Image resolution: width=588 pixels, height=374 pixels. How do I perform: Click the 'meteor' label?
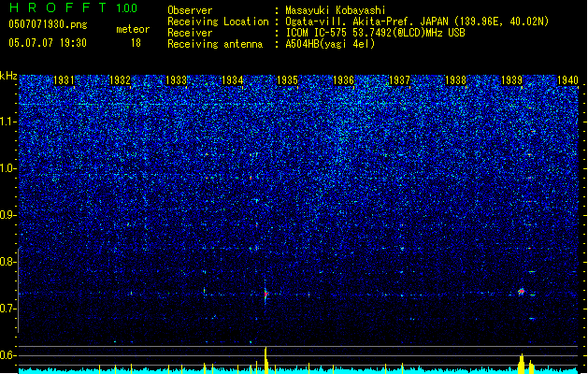(133, 29)
